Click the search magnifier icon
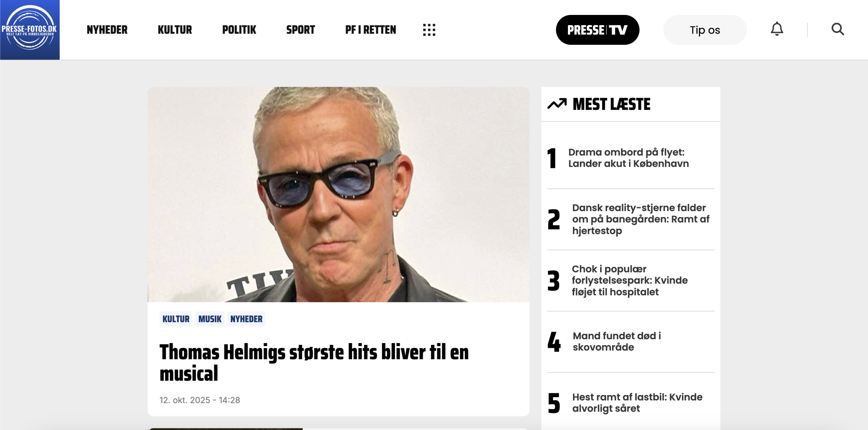 point(837,29)
